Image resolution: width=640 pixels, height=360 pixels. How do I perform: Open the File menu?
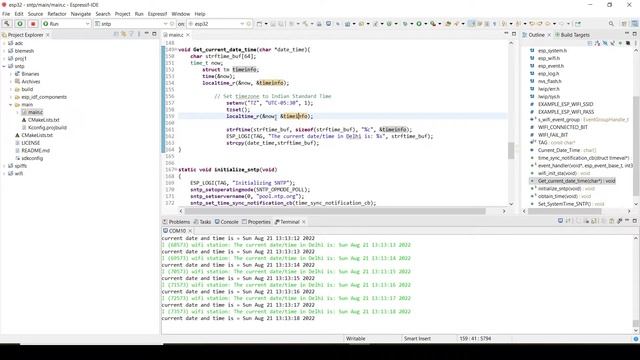pos(6,14)
